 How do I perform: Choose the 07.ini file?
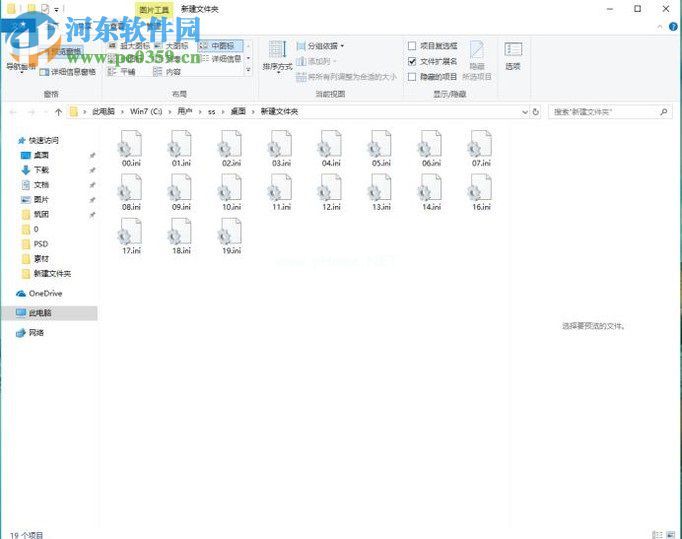click(x=481, y=149)
